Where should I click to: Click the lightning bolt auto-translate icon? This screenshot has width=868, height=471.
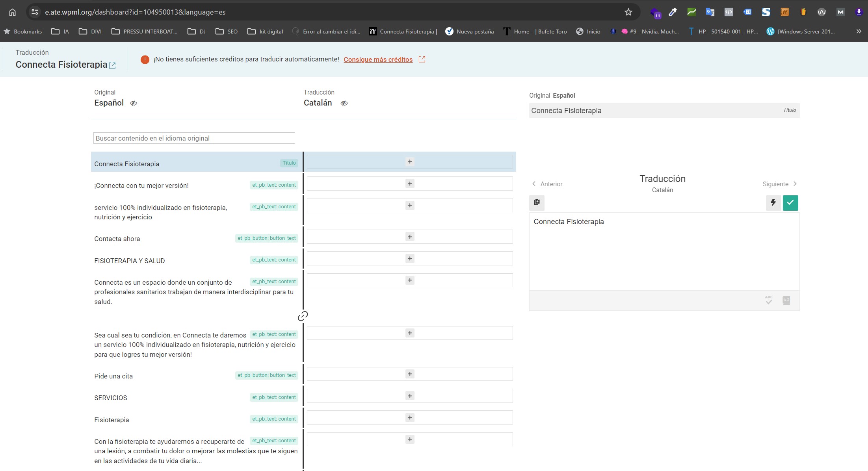pyautogui.click(x=773, y=203)
